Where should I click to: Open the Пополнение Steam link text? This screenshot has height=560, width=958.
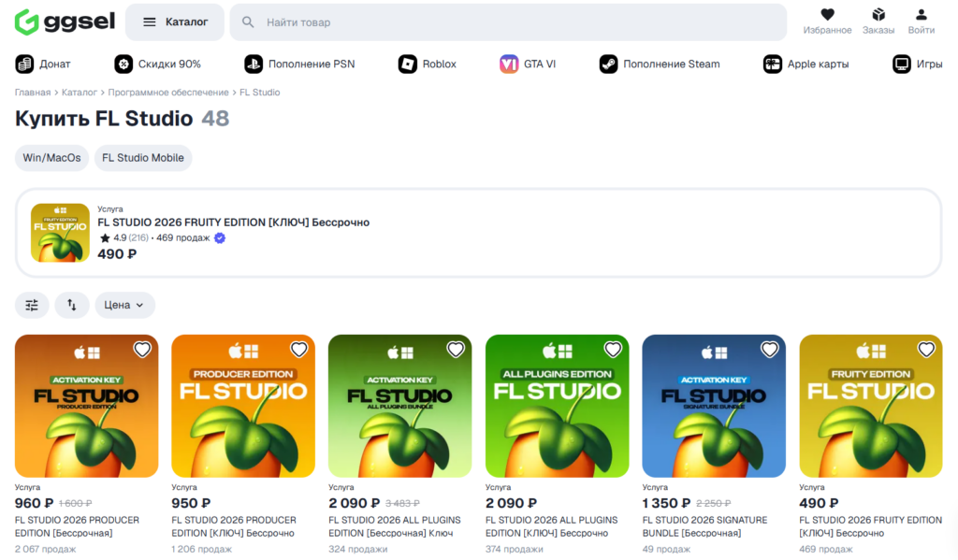point(672,65)
